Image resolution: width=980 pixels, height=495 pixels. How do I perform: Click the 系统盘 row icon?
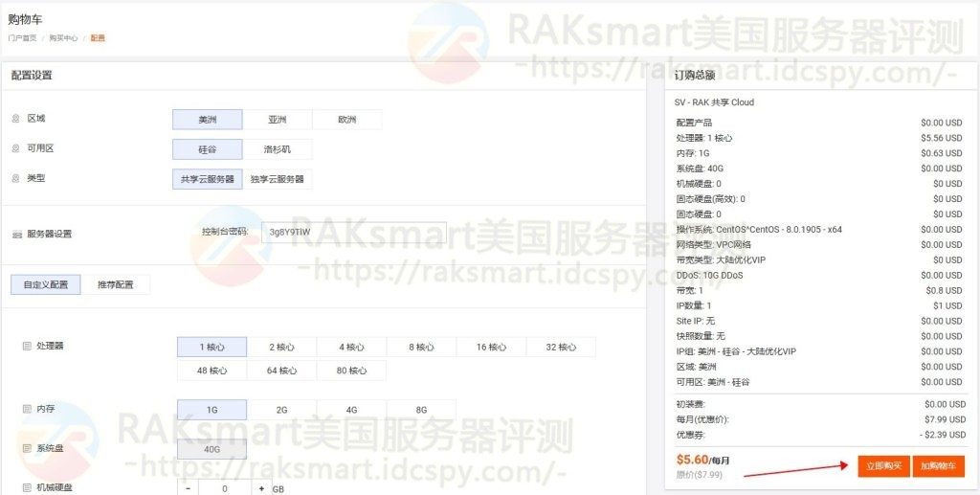pos(27,449)
